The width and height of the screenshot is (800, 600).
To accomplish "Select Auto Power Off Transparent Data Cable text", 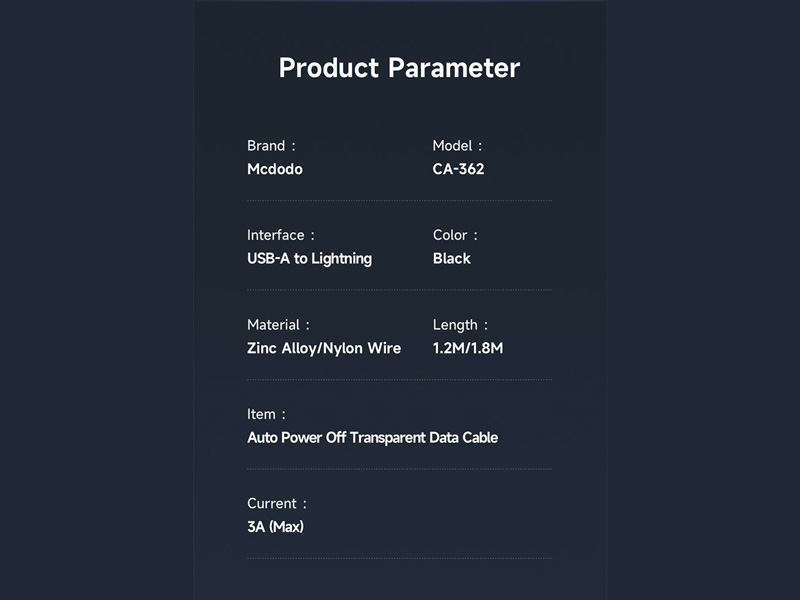I will pyautogui.click(x=372, y=437).
